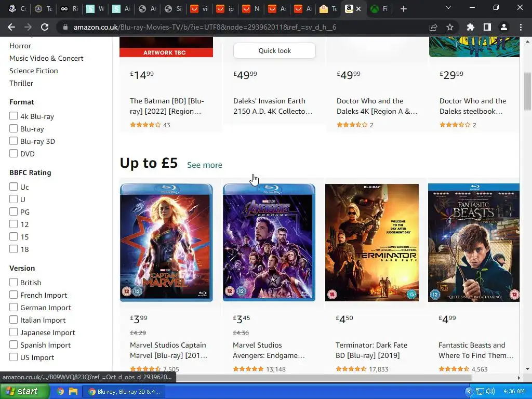Tick the 18 rating checkbox

pyautogui.click(x=13, y=249)
